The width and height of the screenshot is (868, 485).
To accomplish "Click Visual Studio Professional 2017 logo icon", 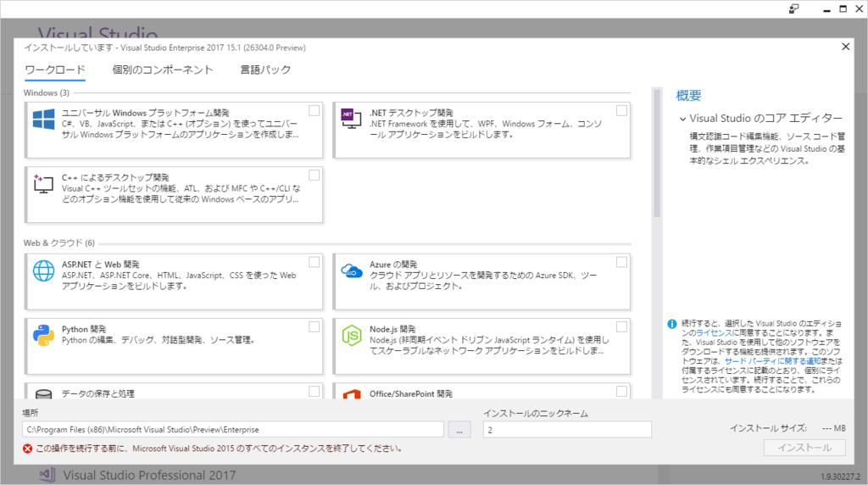I will (47, 475).
